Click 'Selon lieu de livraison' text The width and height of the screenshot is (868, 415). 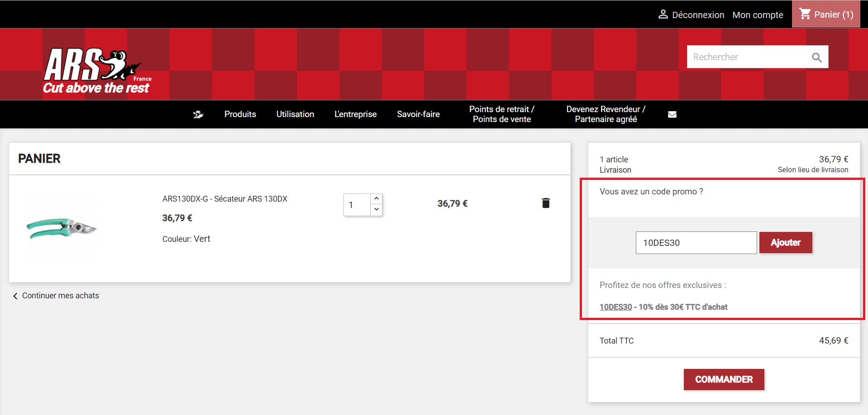click(813, 170)
